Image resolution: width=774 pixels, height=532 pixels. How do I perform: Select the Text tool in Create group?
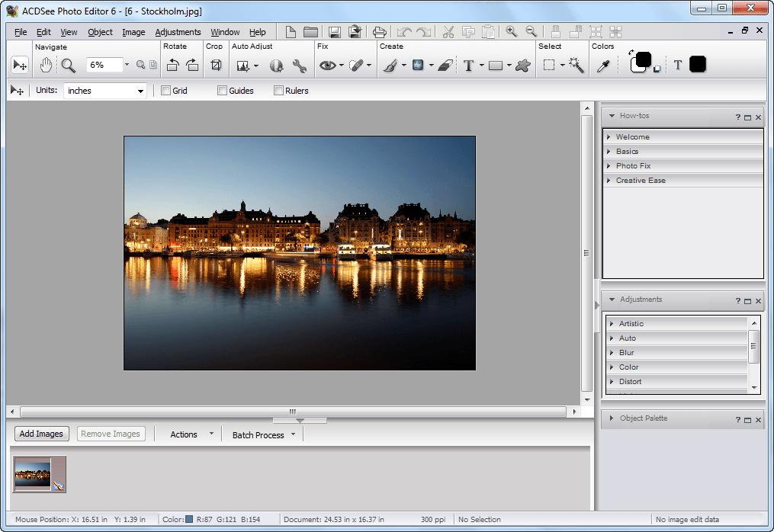(468, 66)
